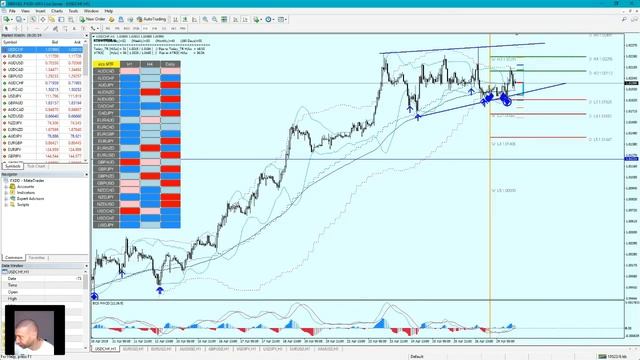Open the Favorites tab in Navigator

click(37, 258)
